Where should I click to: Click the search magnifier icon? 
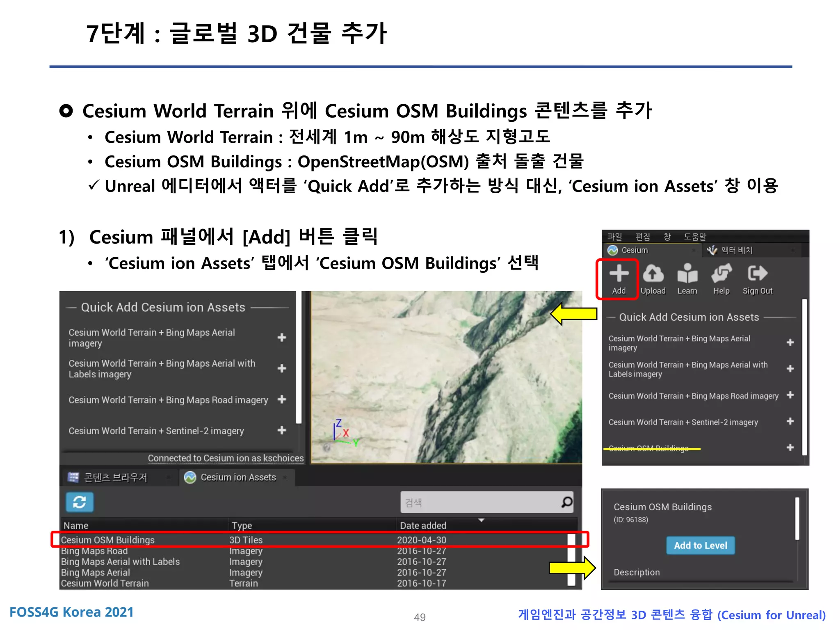click(566, 502)
